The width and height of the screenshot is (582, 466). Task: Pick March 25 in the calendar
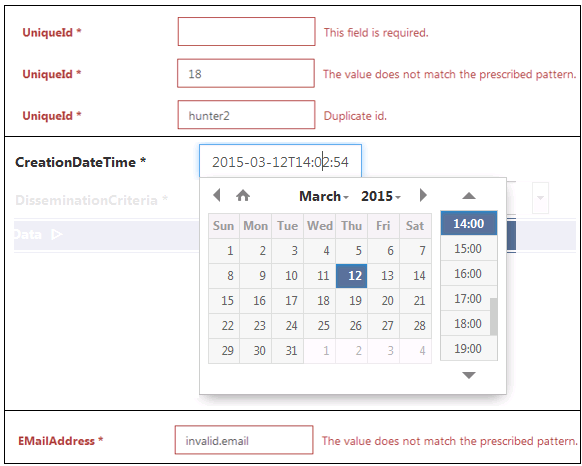(320, 326)
